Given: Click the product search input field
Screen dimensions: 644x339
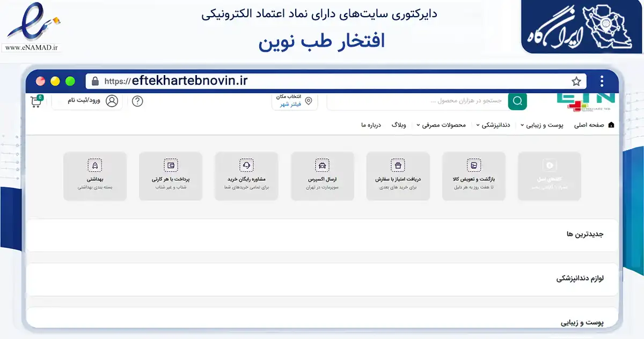Looking at the screenshot, I should tap(418, 101).
